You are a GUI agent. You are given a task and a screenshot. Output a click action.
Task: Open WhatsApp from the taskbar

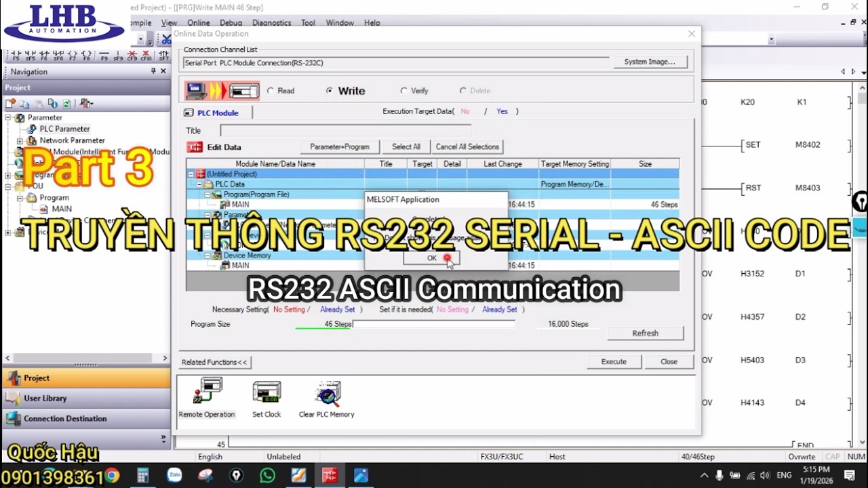267,476
